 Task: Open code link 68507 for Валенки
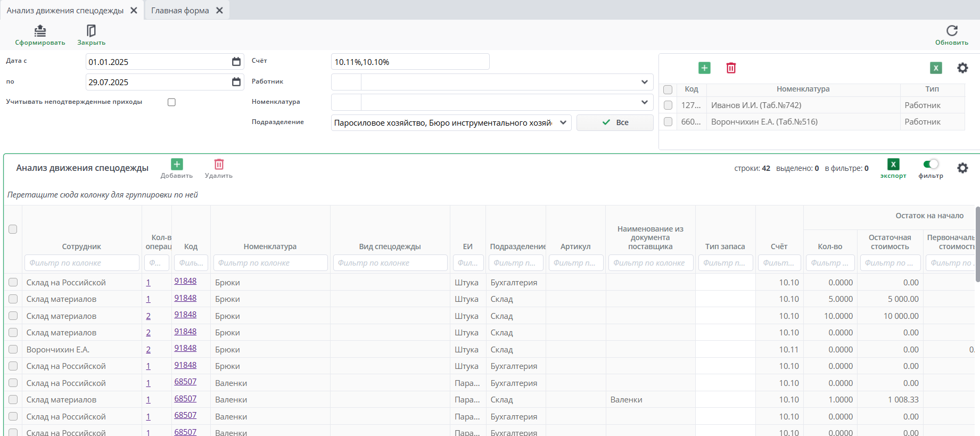coord(185,382)
